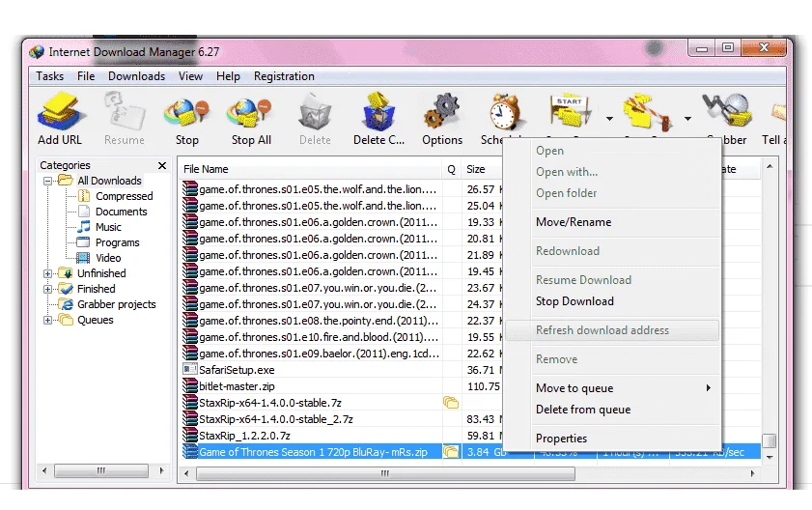Select the SafariSetup.exe file name
Screen dimensions: 812x510
pyautogui.click(x=237, y=370)
